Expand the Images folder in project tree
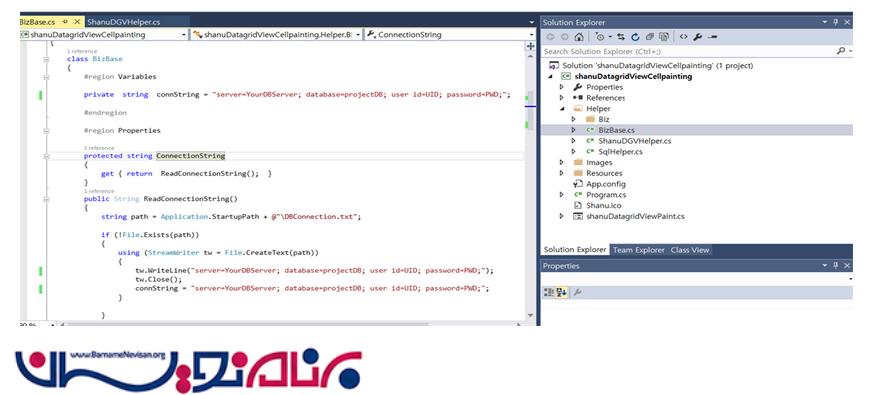 (x=562, y=162)
